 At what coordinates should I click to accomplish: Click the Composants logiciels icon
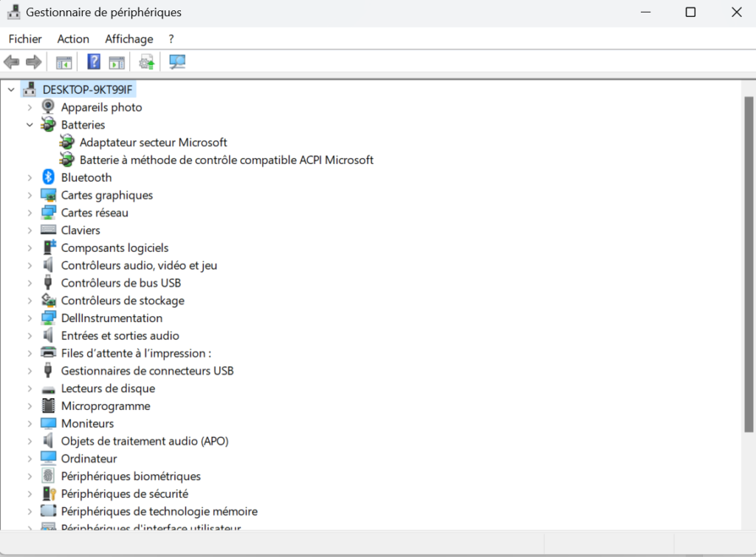click(x=49, y=247)
